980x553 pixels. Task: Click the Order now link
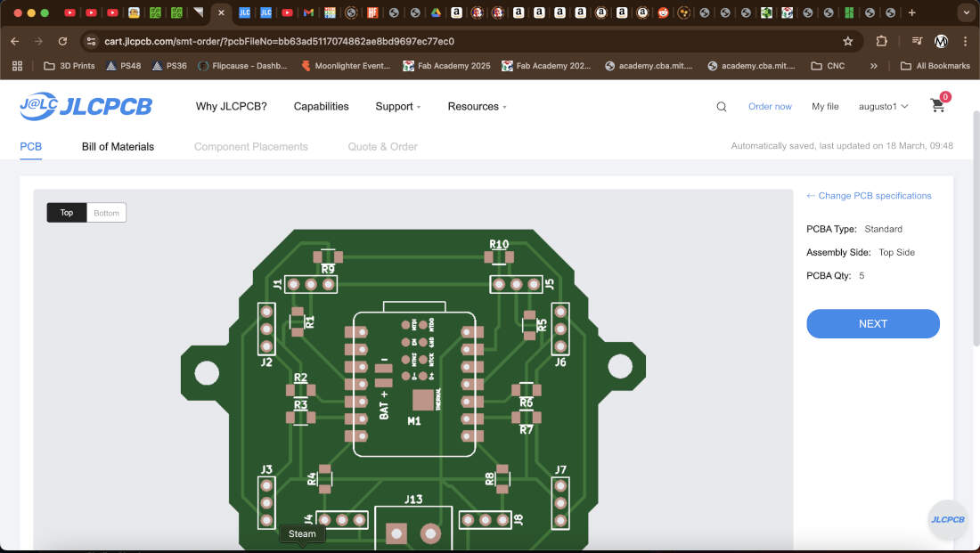[770, 106]
